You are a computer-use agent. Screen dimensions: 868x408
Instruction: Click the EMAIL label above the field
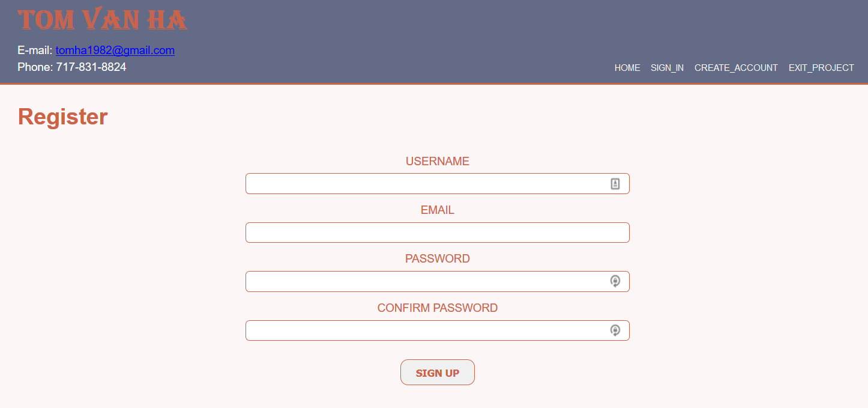437,210
